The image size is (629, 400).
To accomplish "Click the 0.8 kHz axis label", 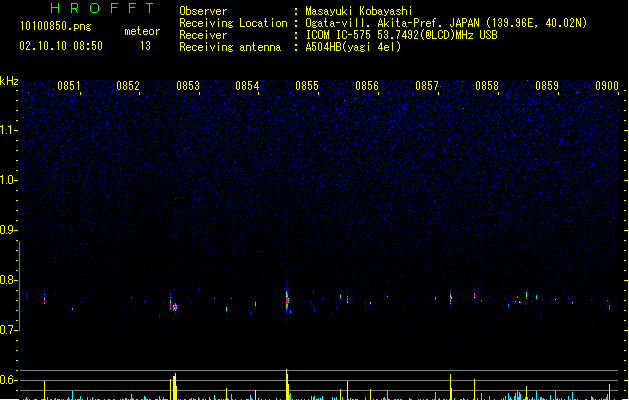I will (8, 280).
